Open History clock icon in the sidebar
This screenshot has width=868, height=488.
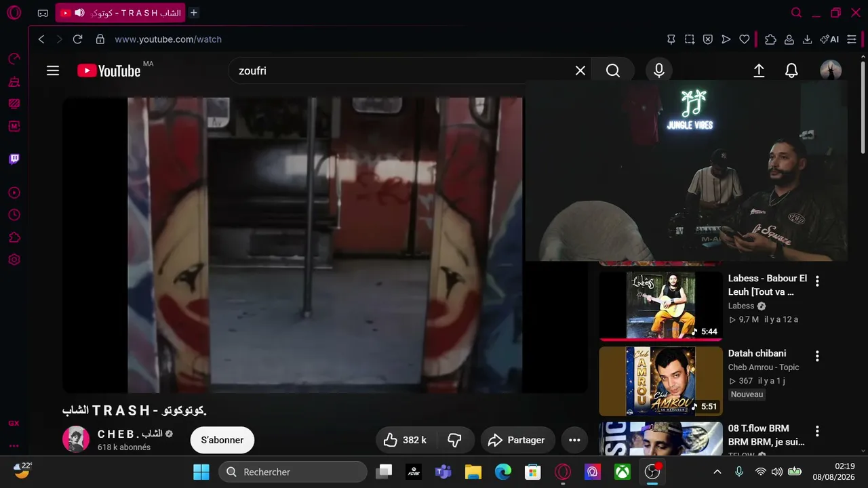coord(14,215)
